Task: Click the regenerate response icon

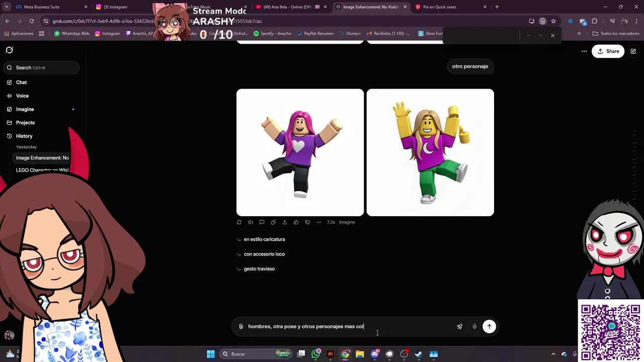Action: click(239, 222)
